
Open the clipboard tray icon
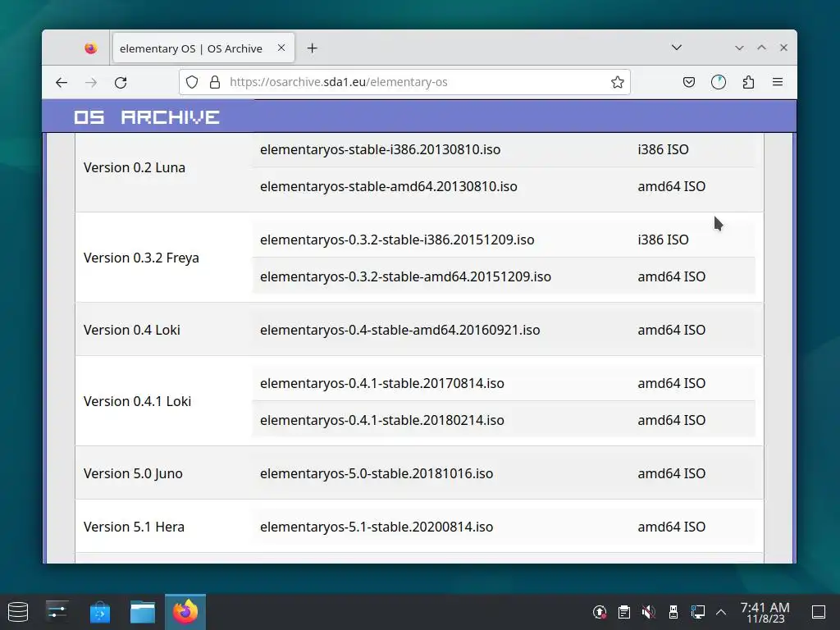[624, 612]
